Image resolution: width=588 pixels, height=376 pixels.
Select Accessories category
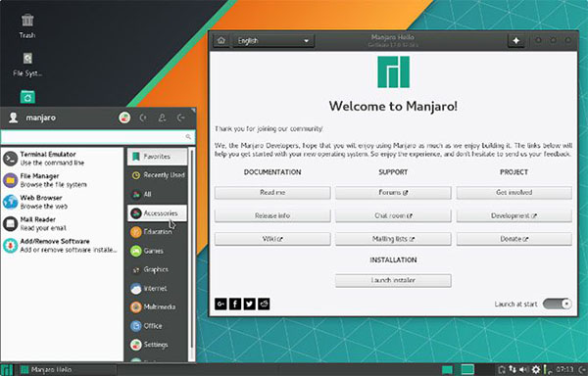tap(157, 213)
